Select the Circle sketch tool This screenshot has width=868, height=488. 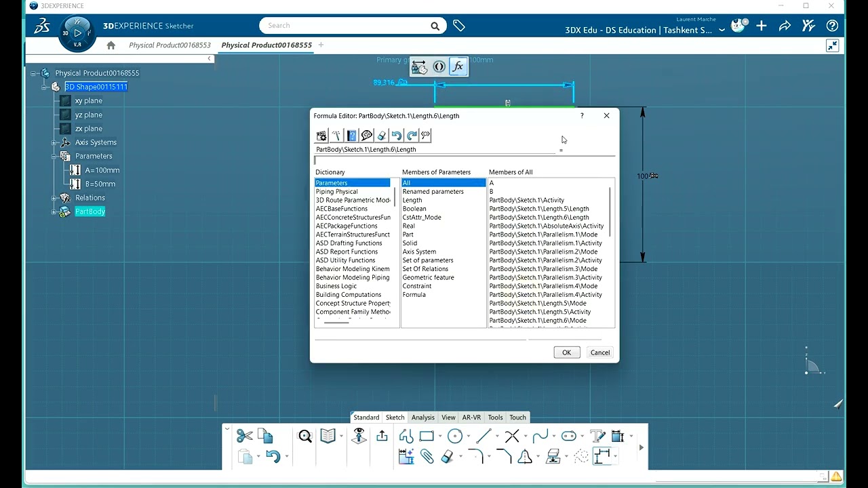click(x=455, y=436)
